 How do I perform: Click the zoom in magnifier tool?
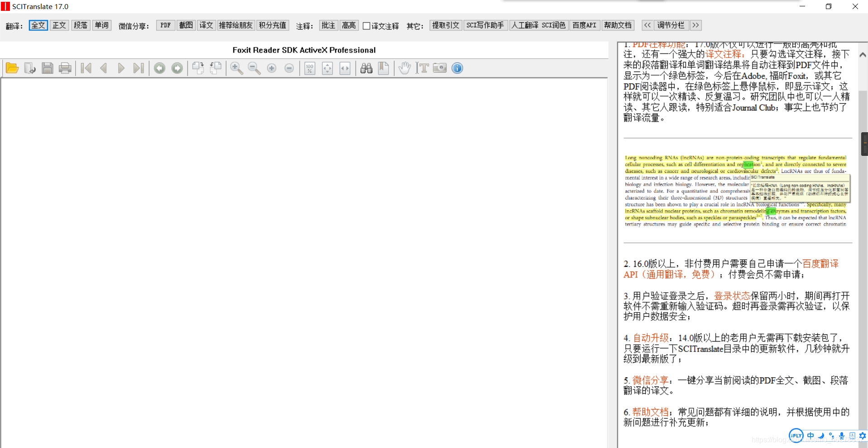coord(236,68)
